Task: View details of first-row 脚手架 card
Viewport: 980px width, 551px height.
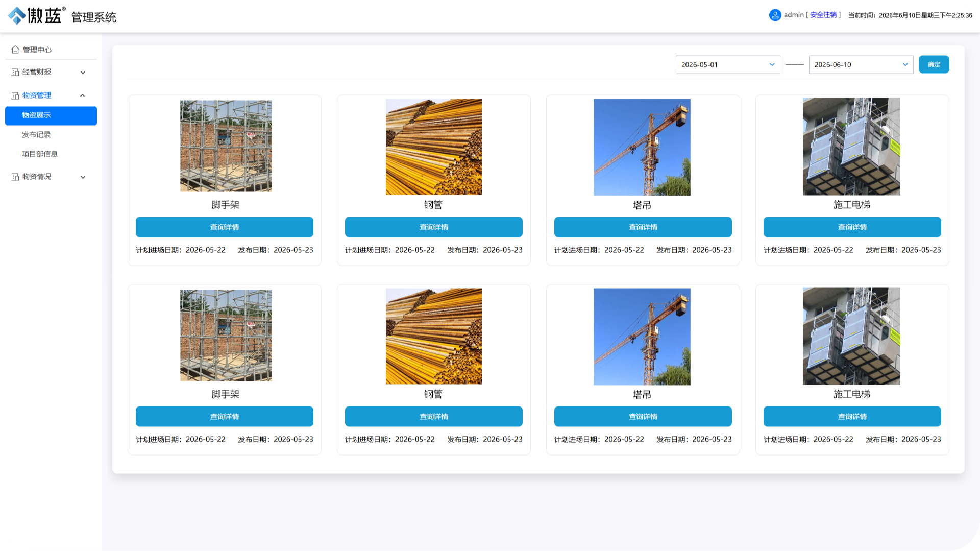Action: click(x=225, y=227)
